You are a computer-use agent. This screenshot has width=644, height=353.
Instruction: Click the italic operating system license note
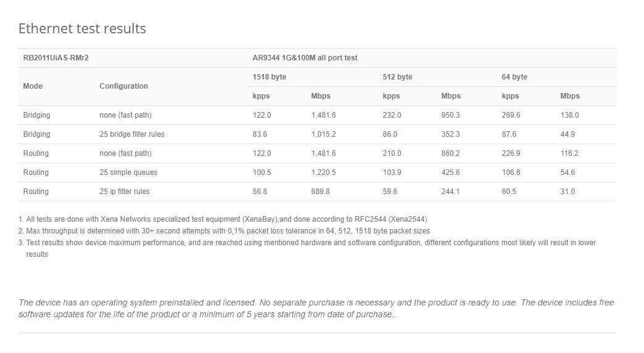(x=316, y=308)
